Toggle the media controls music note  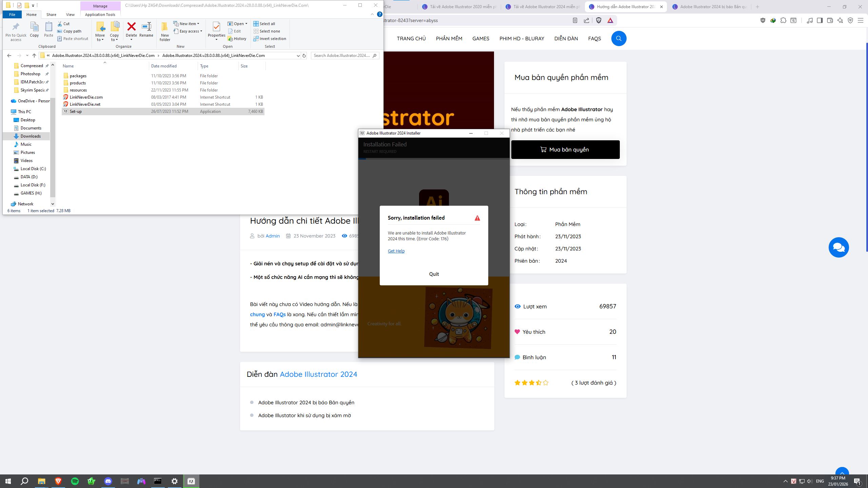click(x=810, y=20)
